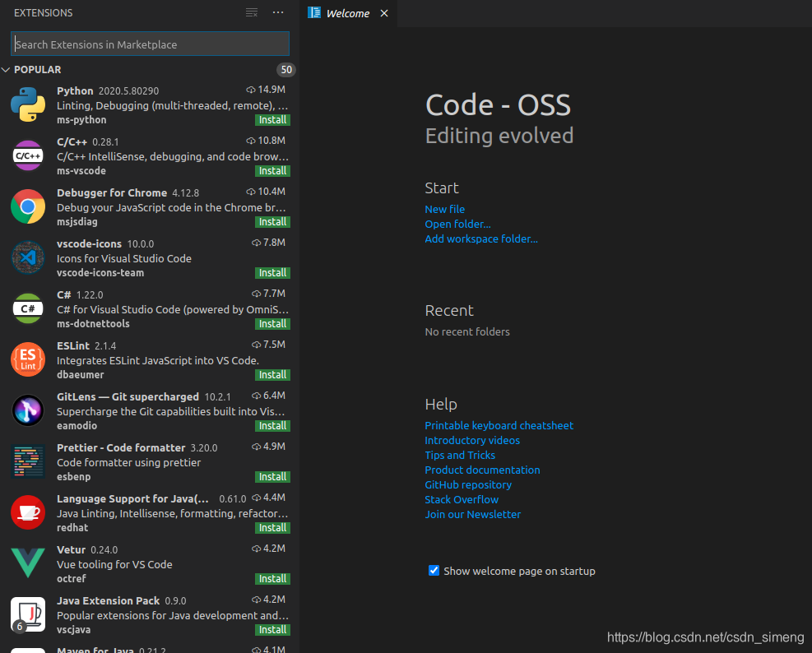
Task: Select 'Integrates ESLint JavaScript into VS Code'
Action: click(x=158, y=360)
